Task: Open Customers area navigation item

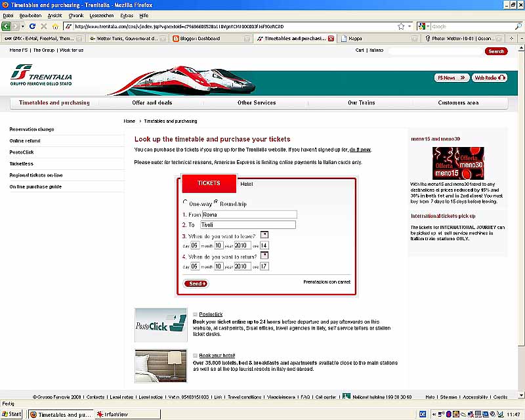Action: (x=458, y=103)
